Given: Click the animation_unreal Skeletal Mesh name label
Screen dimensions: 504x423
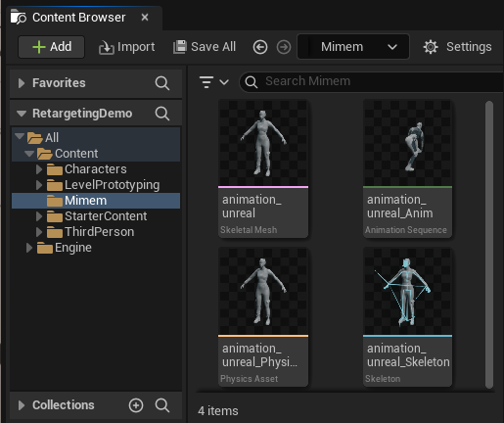Looking at the screenshot, I should point(252,206).
